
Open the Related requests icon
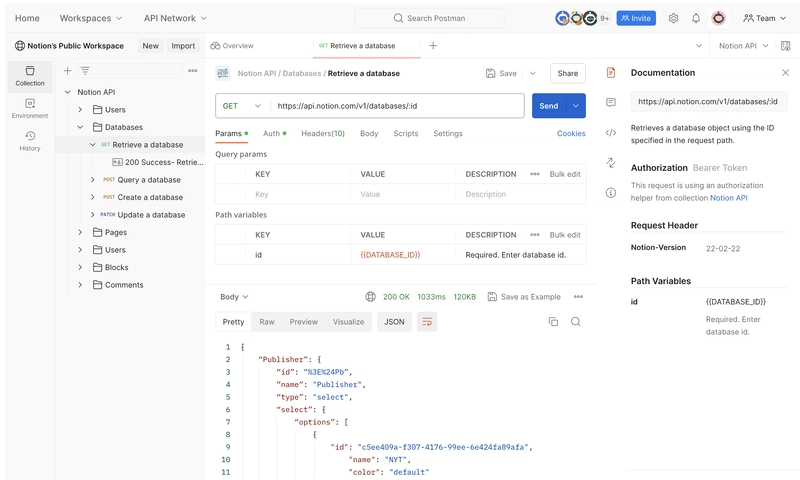pyautogui.click(x=611, y=163)
